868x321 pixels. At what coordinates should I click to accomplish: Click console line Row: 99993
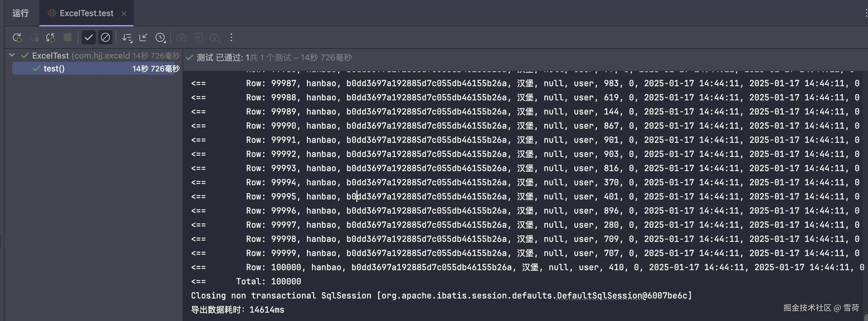click(525, 168)
